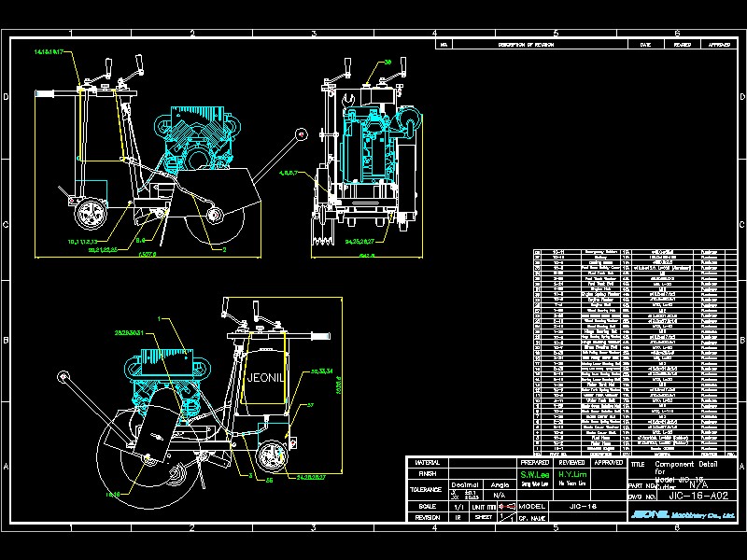
Task: Click the SCALE label in title block
Action: 428,506
